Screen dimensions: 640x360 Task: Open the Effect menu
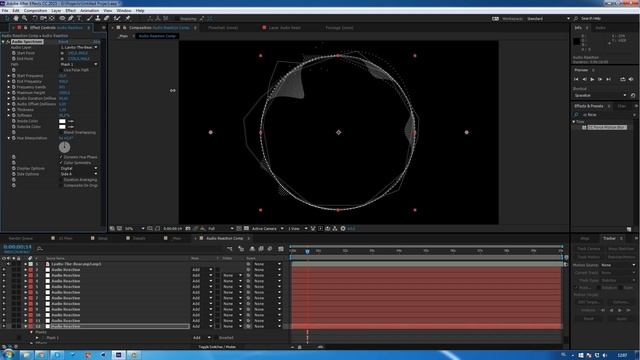[x=71, y=11]
